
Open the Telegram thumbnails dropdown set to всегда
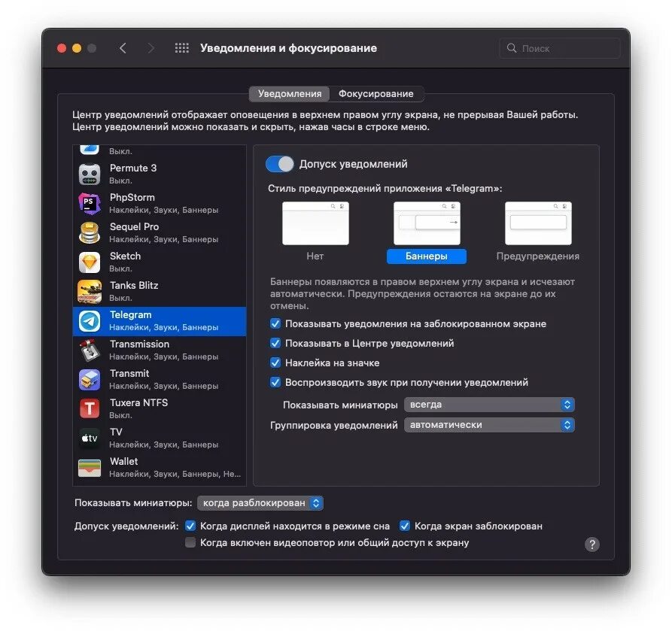(x=489, y=405)
